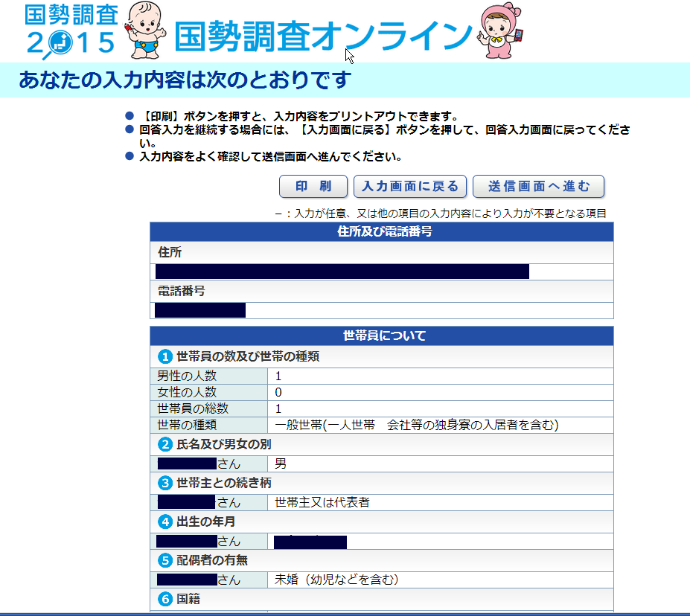The width and height of the screenshot is (690, 616).
Task: Select the 世帯員について section header
Action: 382,336
